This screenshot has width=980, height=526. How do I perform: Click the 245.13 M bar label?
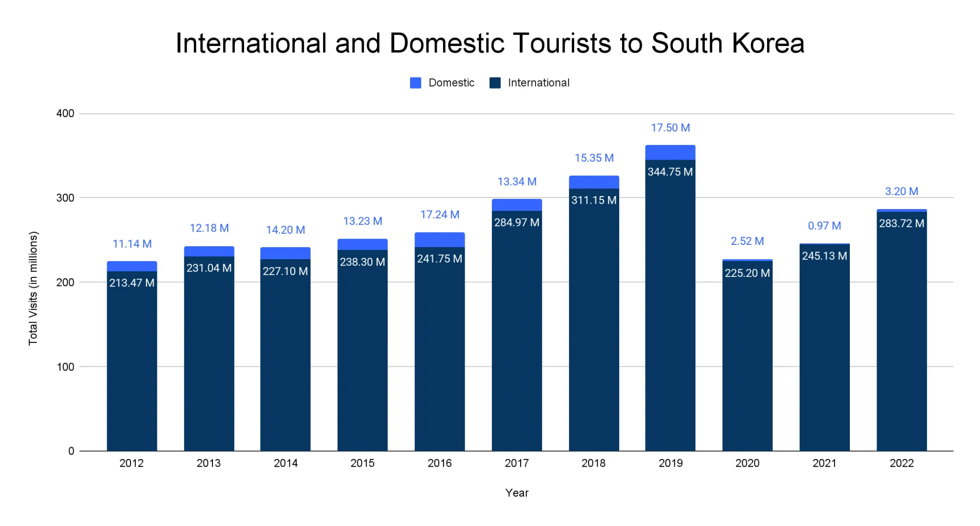pos(824,256)
